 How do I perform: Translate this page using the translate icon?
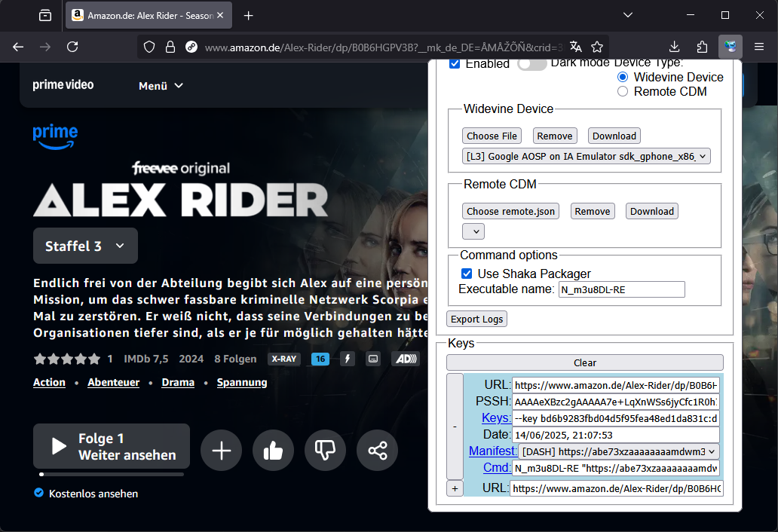click(575, 47)
